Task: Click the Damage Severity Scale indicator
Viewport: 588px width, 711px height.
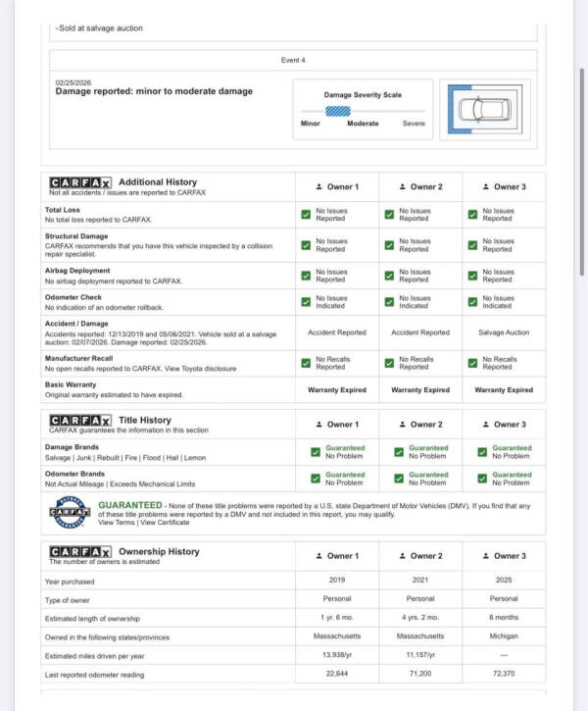Action: click(338, 111)
